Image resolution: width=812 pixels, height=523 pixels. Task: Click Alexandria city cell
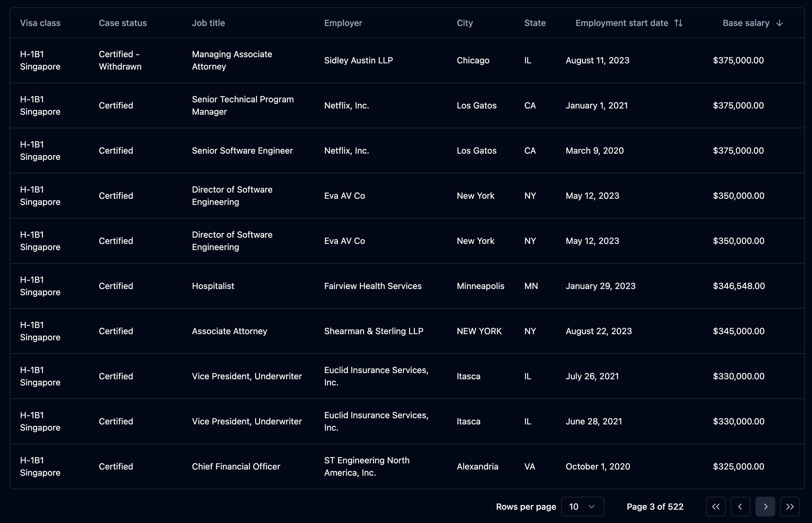(477, 467)
